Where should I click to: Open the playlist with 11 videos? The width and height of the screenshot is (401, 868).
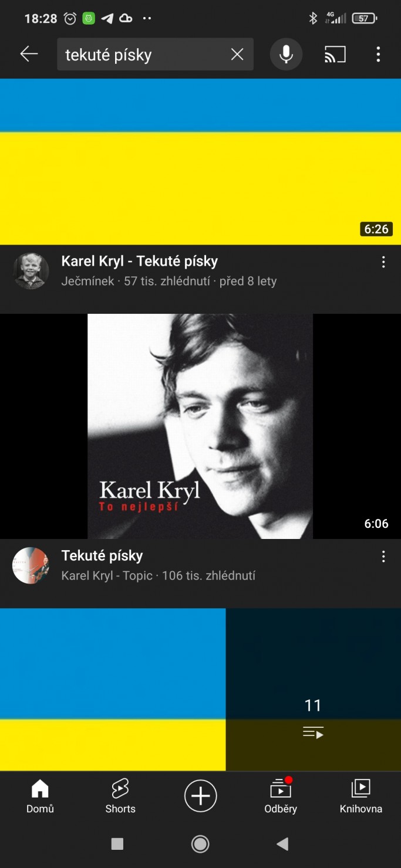pos(314,690)
